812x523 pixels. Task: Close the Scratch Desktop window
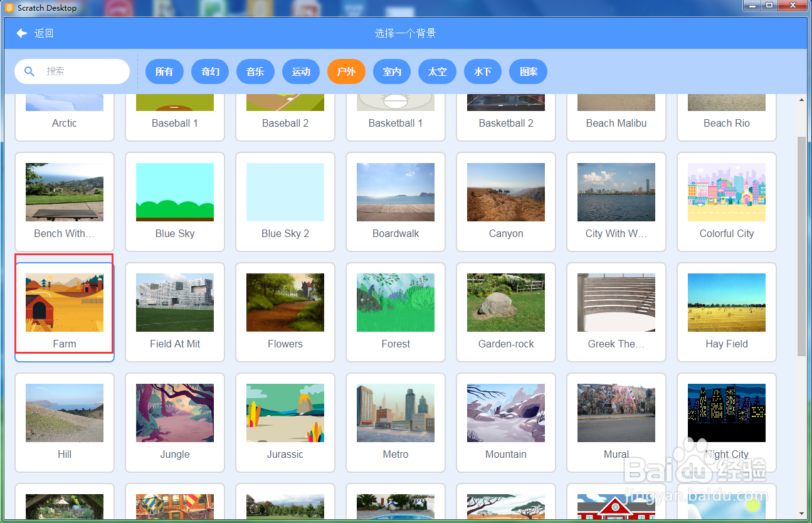point(793,5)
